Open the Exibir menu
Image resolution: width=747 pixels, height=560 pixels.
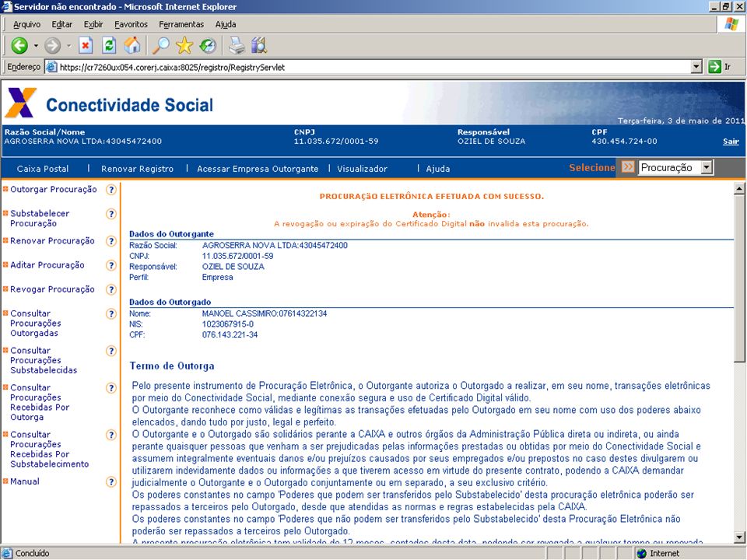(93, 24)
